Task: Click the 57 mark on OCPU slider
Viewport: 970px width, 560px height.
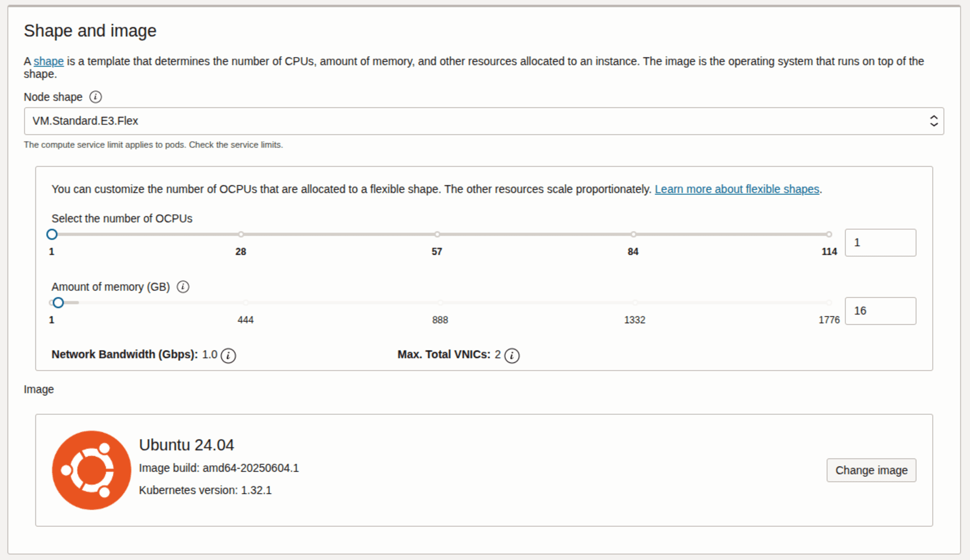Action: (437, 234)
